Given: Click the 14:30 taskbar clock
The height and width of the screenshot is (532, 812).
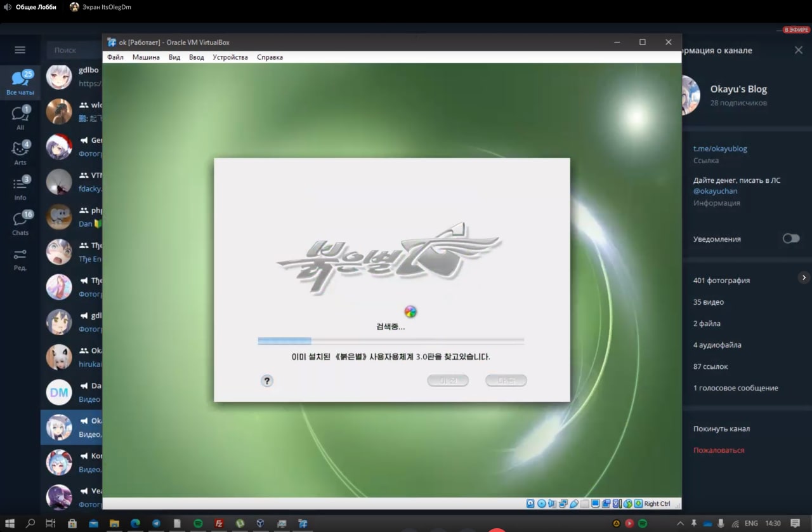Looking at the screenshot, I should point(773,524).
